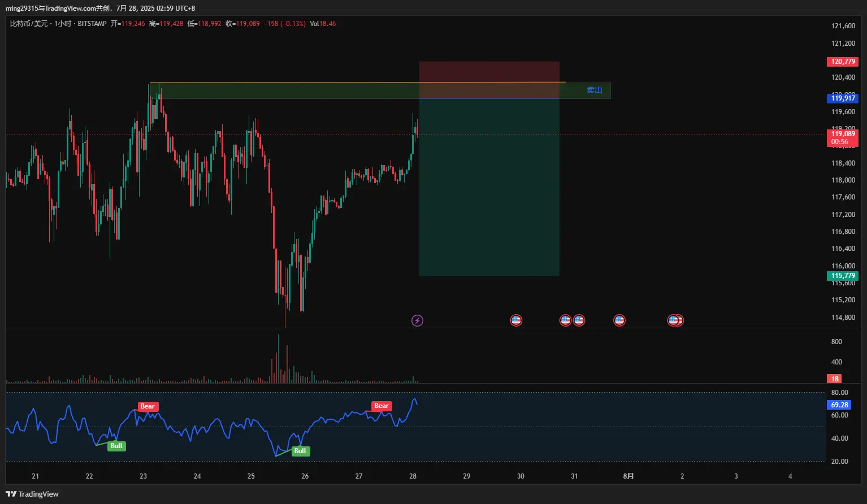The width and height of the screenshot is (867, 504).
Task: Open the US flag event icon above 8月
Action: 619,320
